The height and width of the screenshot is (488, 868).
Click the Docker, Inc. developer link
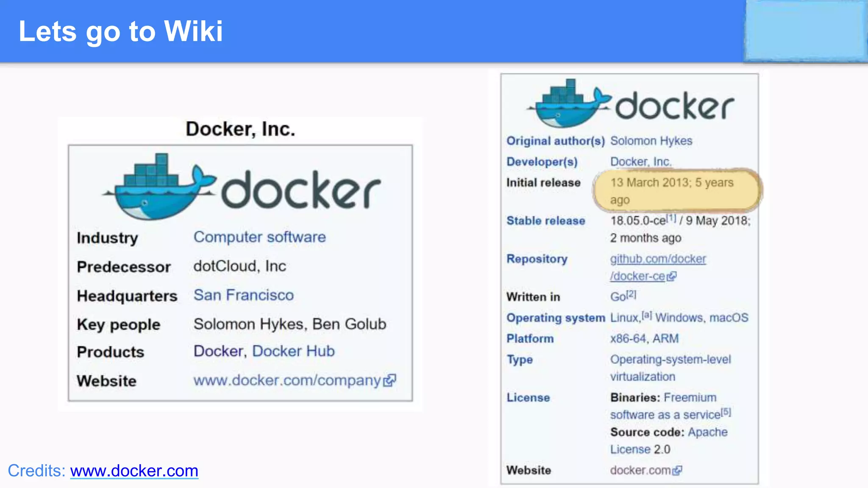click(x=641, y=161)
